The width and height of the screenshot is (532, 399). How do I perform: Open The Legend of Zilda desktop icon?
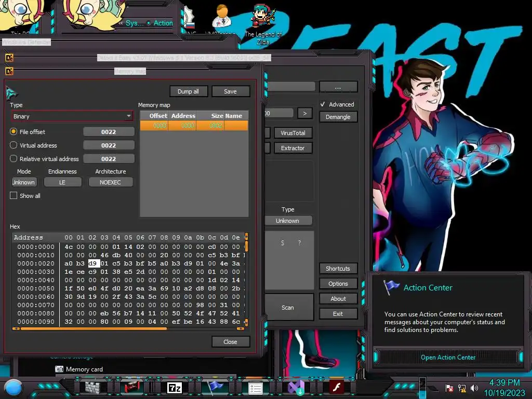(263, 24)
